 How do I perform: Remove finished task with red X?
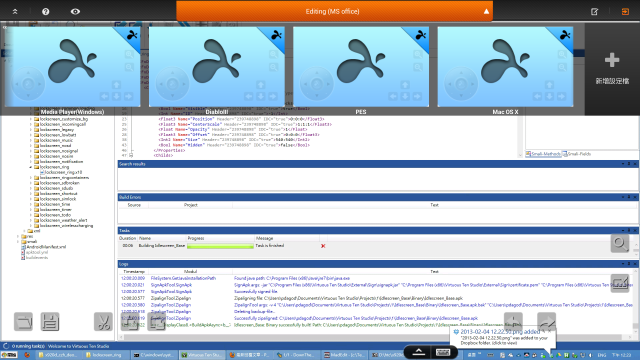[x=323, y=246]
